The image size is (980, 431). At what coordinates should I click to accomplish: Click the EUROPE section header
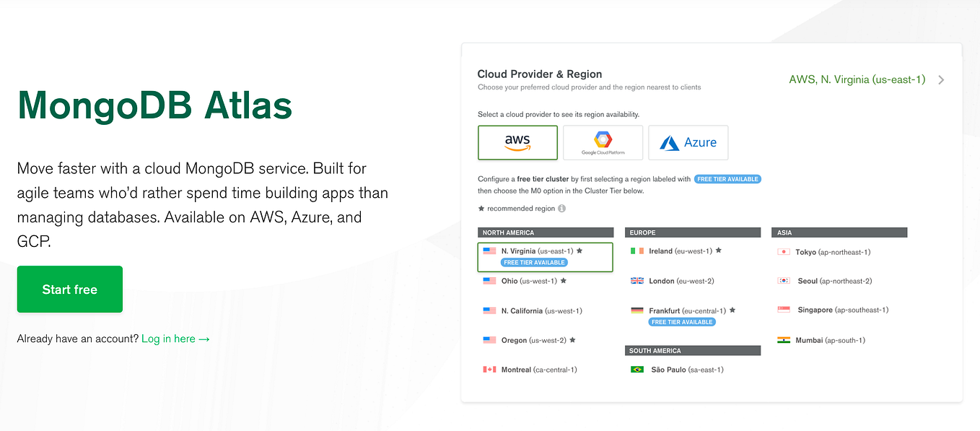692,232
